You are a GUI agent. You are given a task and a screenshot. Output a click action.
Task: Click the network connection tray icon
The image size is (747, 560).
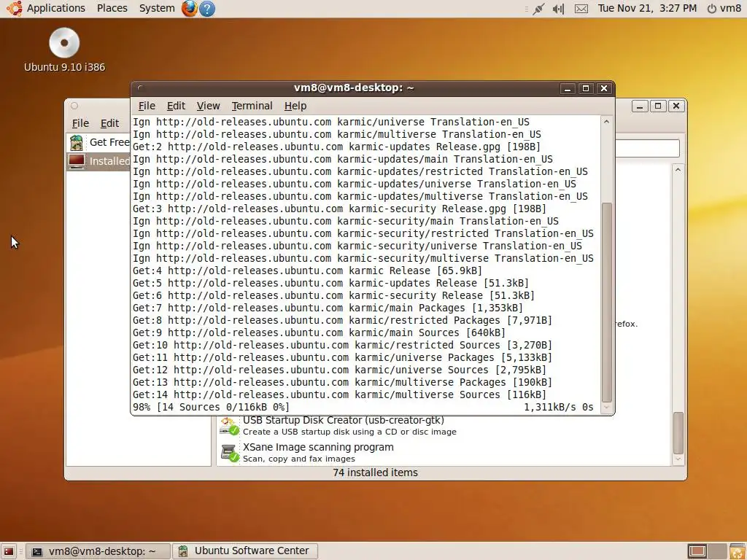pos(538,9)
